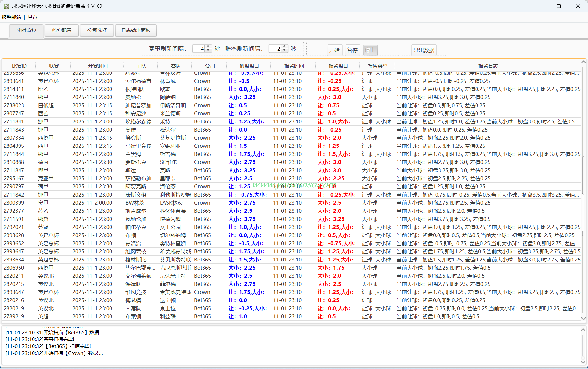The image size is (588, 369).
Task: Click the 大小: 1.75 alarm odds cell
Action: 331,268
